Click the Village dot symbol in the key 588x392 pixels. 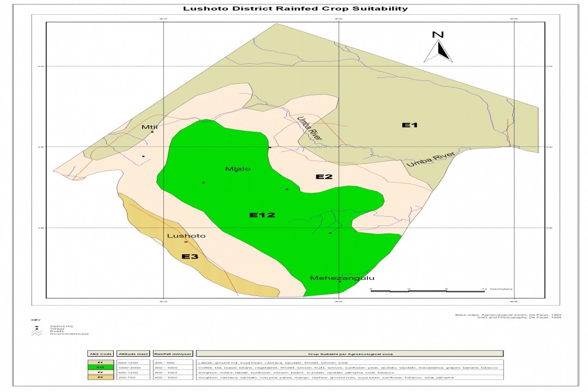coord(36,329)
